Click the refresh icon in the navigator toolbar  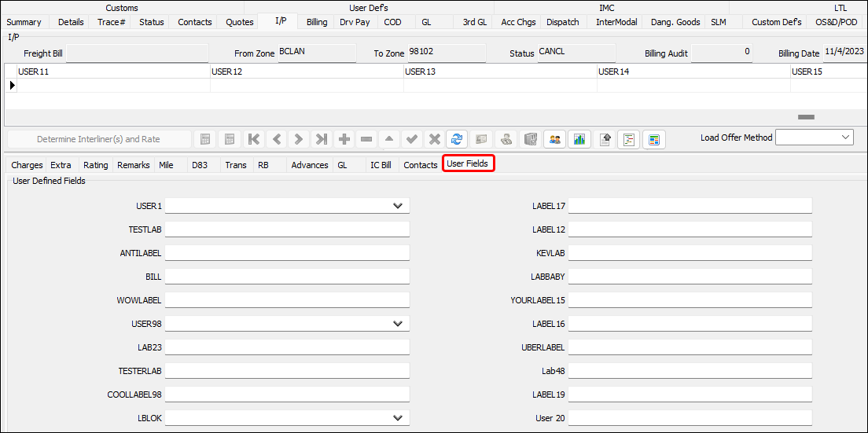(x=457, y=139)
